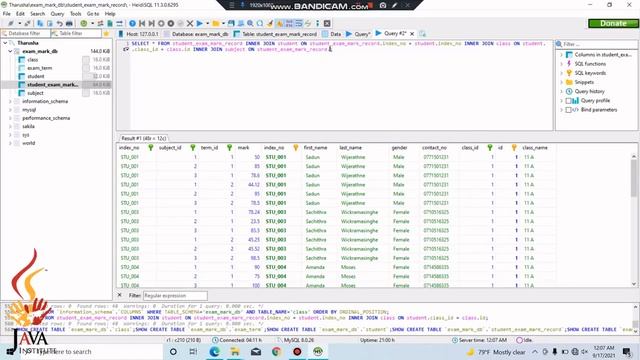Click the Regular expression filter field

point(175,296)
